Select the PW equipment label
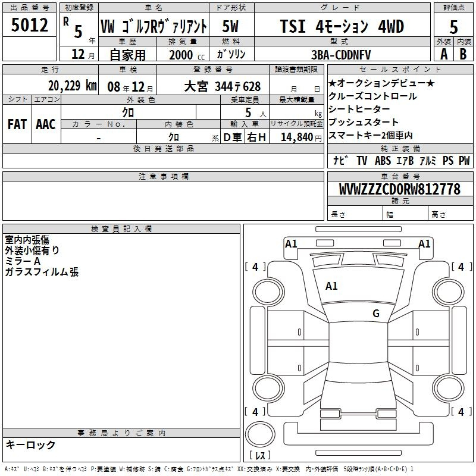Viewport: 476px width, 476px height. tap(464, 161)
